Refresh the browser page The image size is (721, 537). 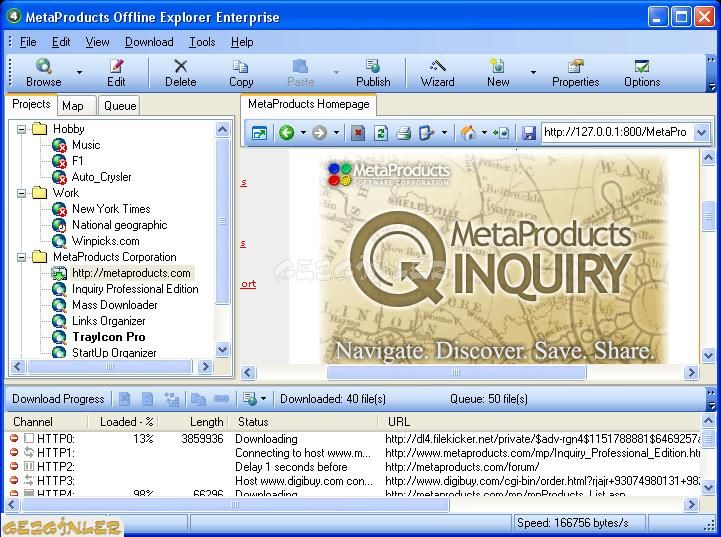(x=381, y=133)
